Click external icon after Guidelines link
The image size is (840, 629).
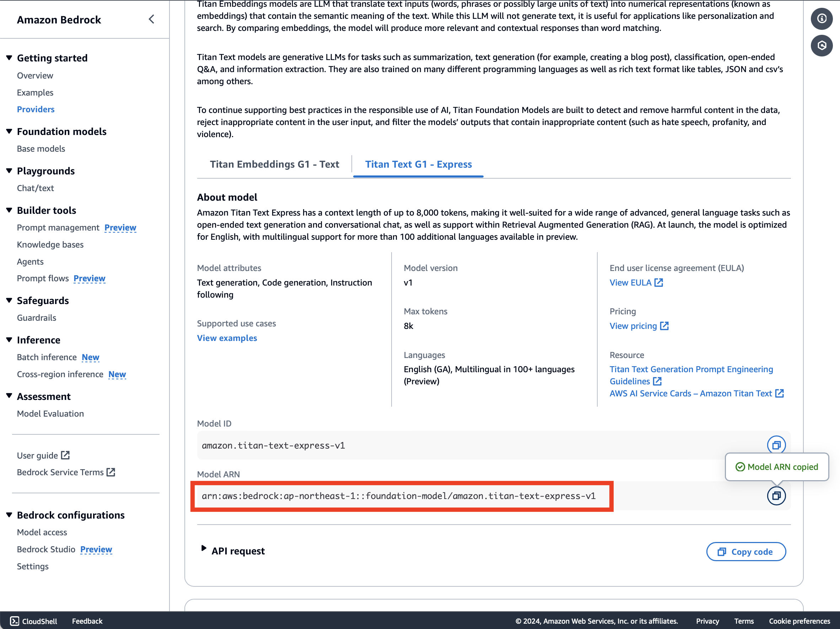[657, 381]
